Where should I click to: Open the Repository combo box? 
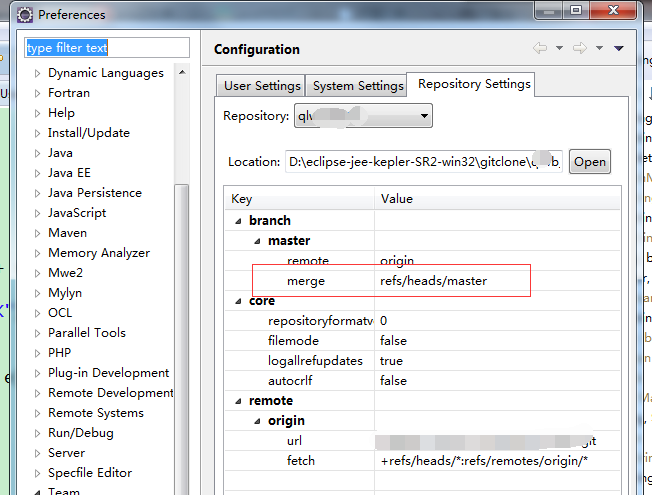(363, 116)
